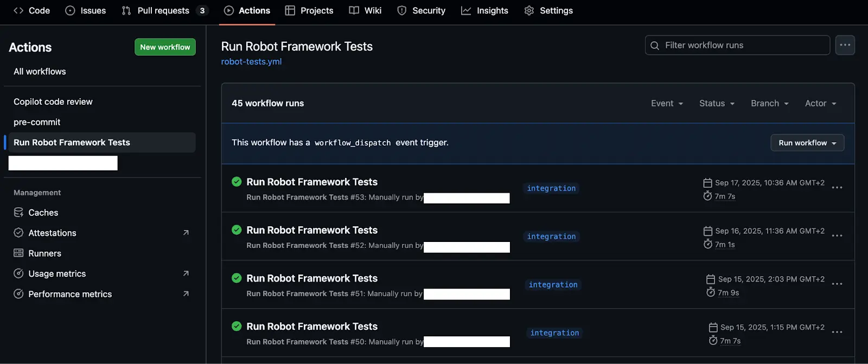This screenshot has height=364, width=868.
Task: Click external link arrow beside Usage metrics
Action: tap(186, 273)
